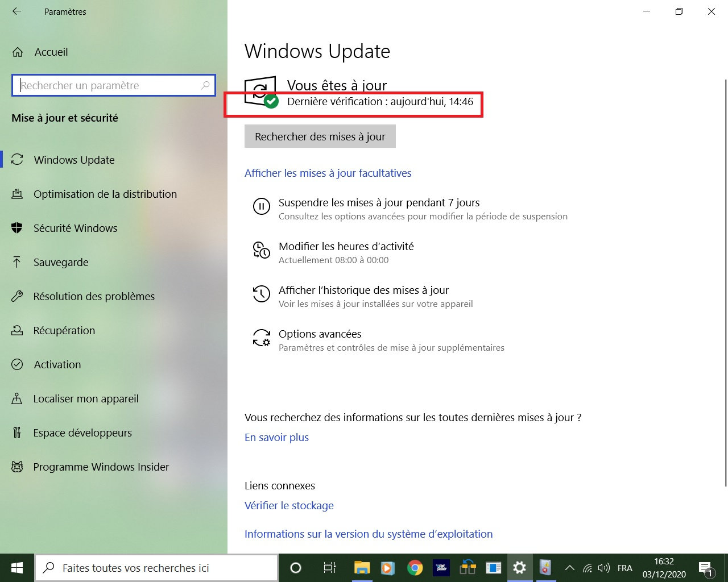
Task: Click the Espace développeurs tools icon
Action: pyautogui.click(x=17, y=433)
